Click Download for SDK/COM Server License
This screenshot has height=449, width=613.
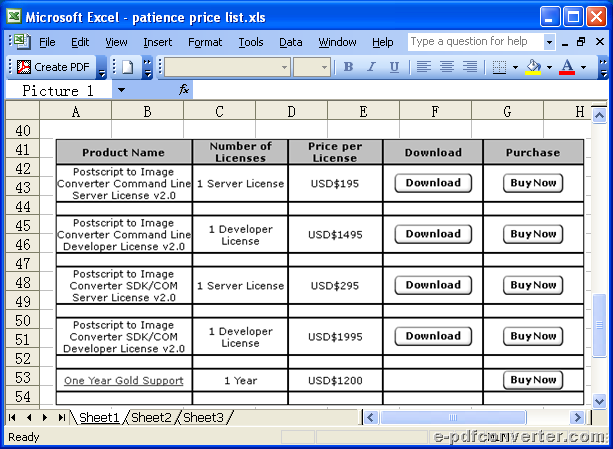point(433,285)
